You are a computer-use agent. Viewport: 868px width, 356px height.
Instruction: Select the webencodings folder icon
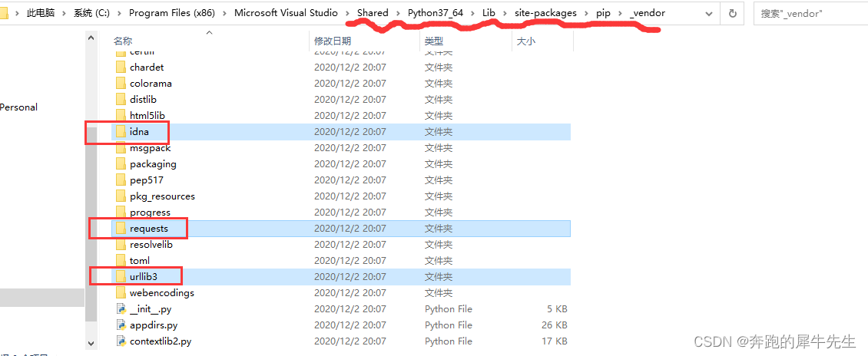[x=121, y=293]
